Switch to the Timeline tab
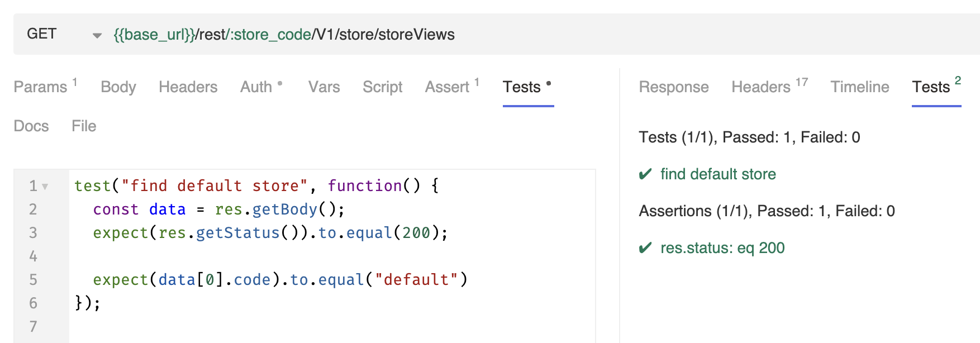 coord(859,87)
